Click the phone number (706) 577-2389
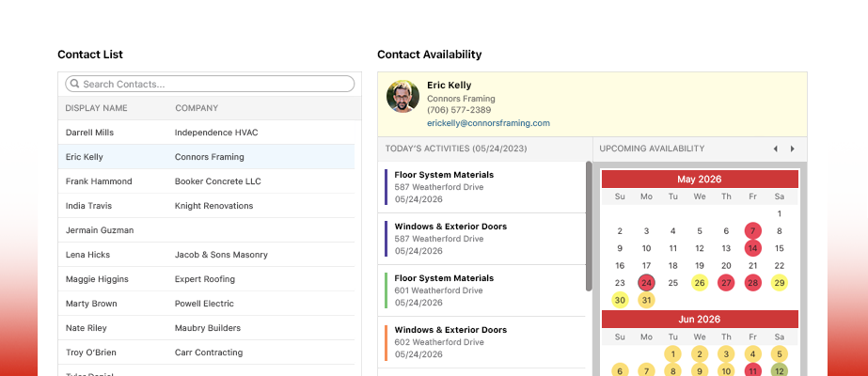The width and height of the screenshot is (868, 376). (x=459, y=110)
